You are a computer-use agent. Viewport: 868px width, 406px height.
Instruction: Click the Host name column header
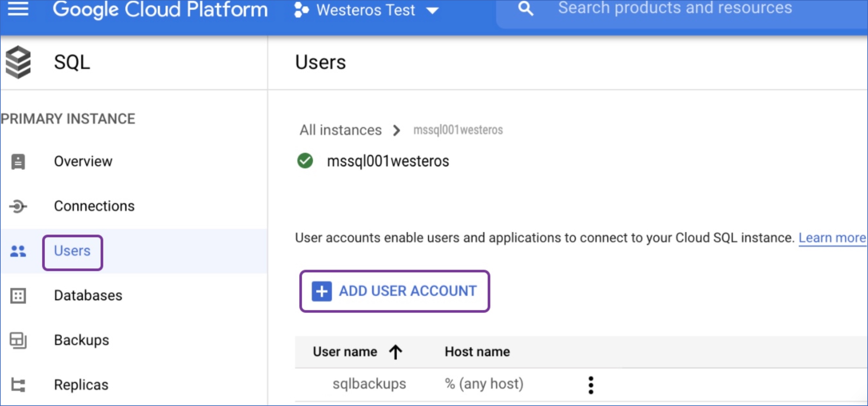(x=477, y=352)
